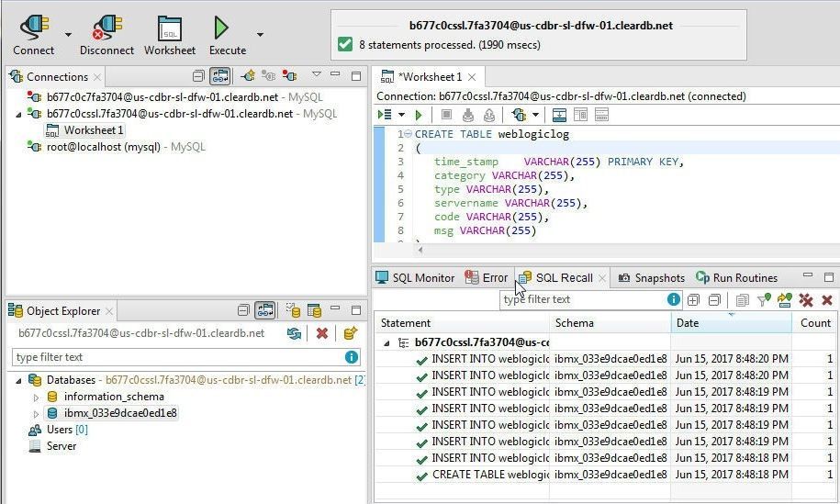Viewport: 840px width, 504px height.
Task: Sort by the Count column header
Action: point(815,323)
